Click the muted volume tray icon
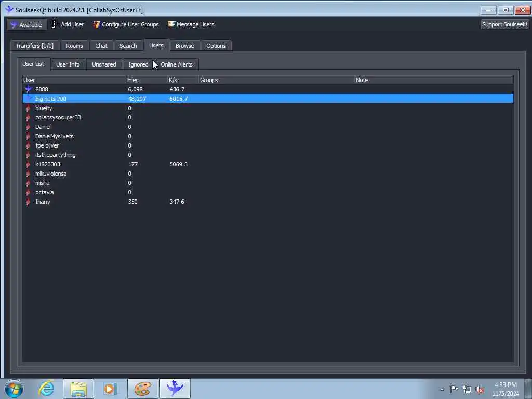This screenshot has height=399, width=532. point(480,389)
